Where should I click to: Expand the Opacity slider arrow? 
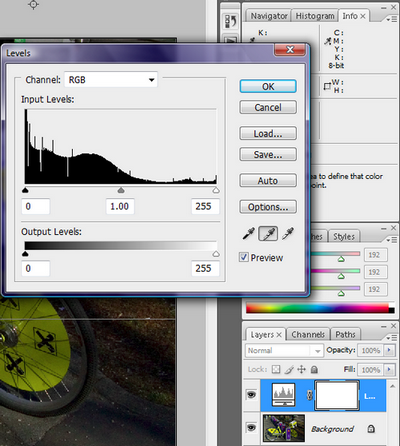click(388, 350)
